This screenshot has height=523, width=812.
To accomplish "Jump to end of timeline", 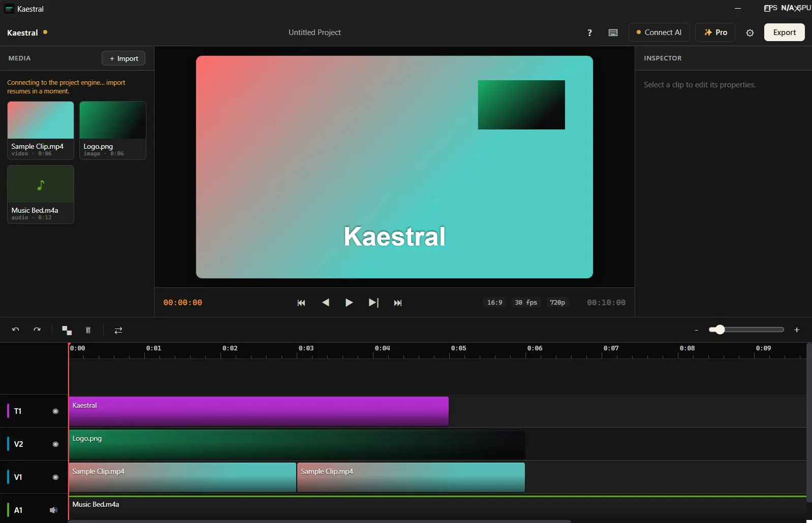I will pos(398,303).
